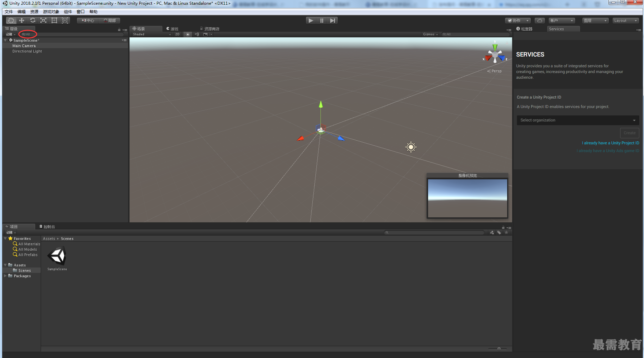This screenshot has height=358, width=644.
Task: Toggle pivot mode 中心 button
Action: pos(88,21)
